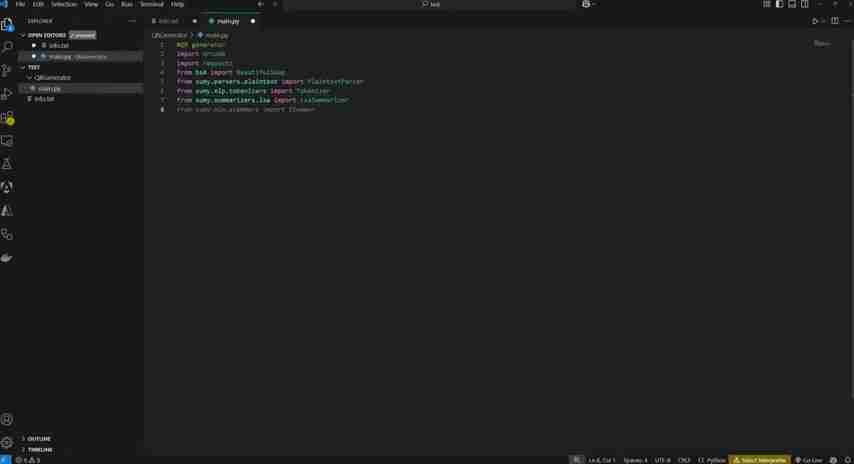
Task: Open the Go menu
Action: click(109, 4)
